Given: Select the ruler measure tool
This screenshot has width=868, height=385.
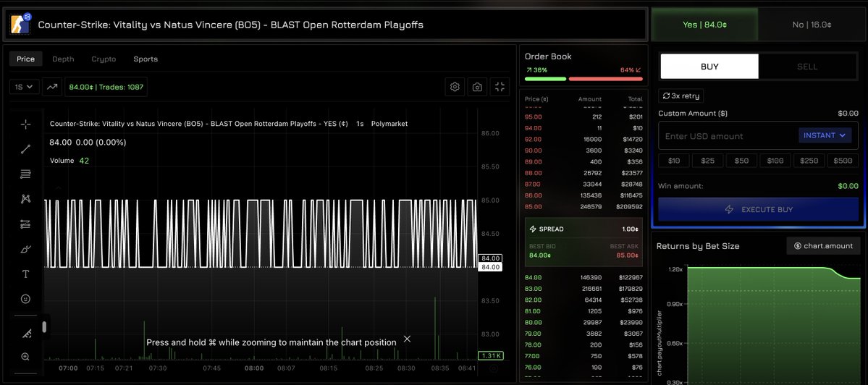Looking at the screenshot, I should pos(25,334).
